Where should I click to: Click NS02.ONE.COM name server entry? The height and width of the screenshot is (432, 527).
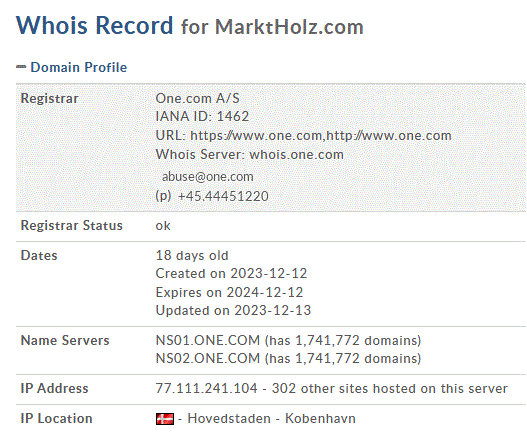click(208, 359)
